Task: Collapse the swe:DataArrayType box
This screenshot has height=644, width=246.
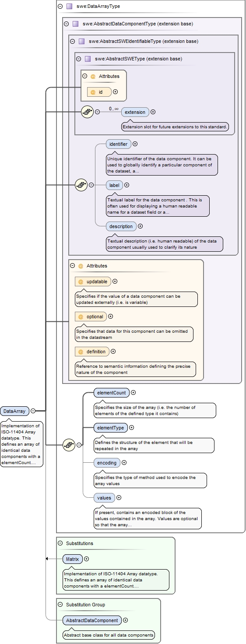Action: point(60,7)
